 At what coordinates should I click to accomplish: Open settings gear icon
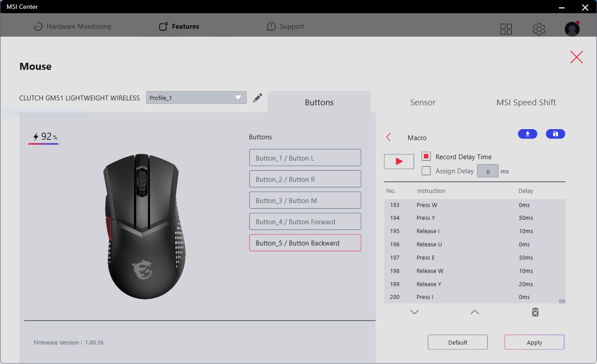click(x=539, y=29)
